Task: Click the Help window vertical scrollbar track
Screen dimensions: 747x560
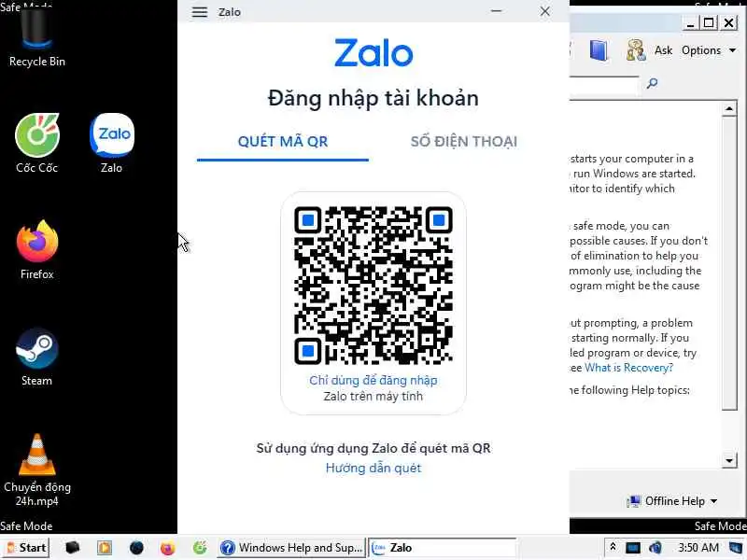Action: [729, 431]
